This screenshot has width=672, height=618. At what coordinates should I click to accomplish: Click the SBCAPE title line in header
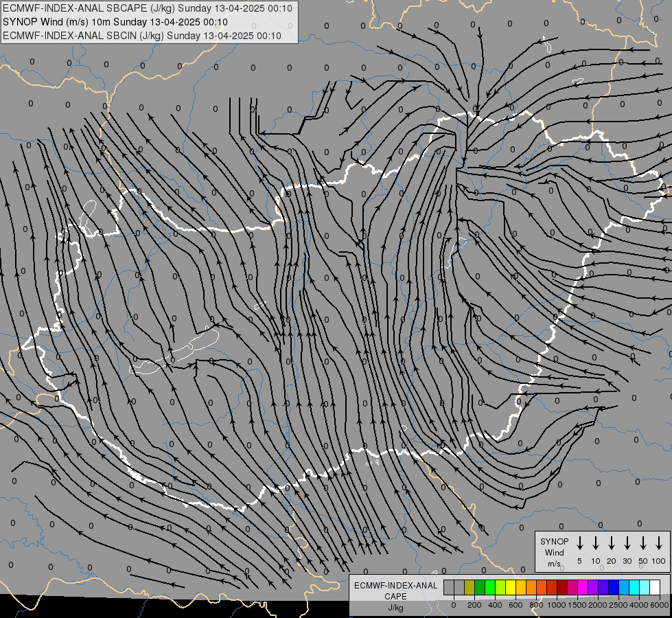[x=148, y=8]
